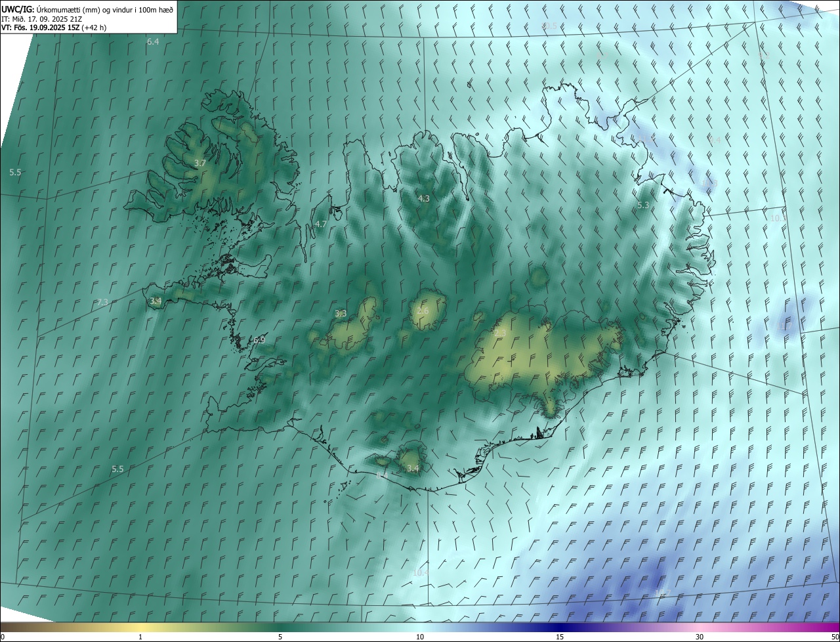Click the 4.7 value label on the map
This screenshot has width=840, height=642.
pyautogui.click(x=320, y=224)
